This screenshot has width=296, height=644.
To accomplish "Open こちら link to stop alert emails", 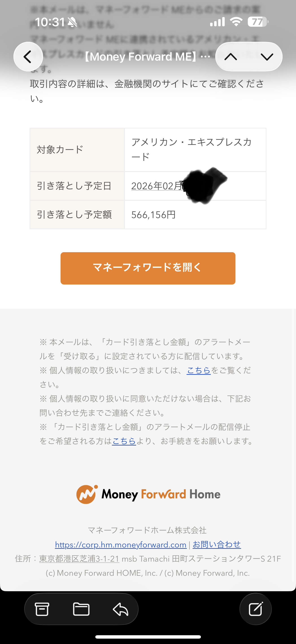I will tap(124, 441).
